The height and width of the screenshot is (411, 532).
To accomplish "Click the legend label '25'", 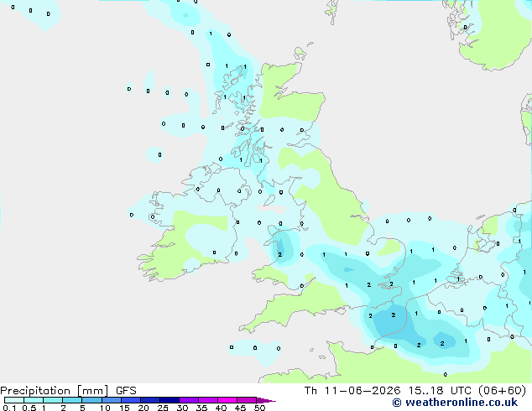I will click(x=163, y=408).
